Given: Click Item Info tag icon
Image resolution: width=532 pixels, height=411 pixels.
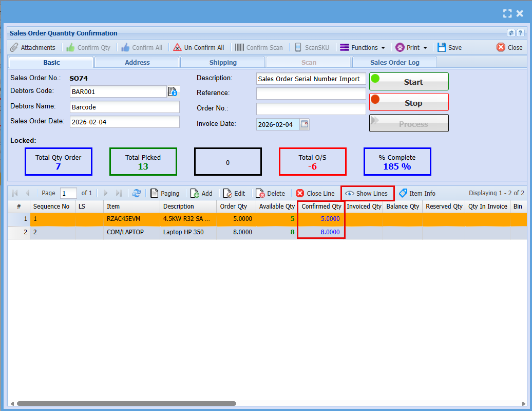Looking at the screenshot, I should pyautogui.click(x=403, y=193).
